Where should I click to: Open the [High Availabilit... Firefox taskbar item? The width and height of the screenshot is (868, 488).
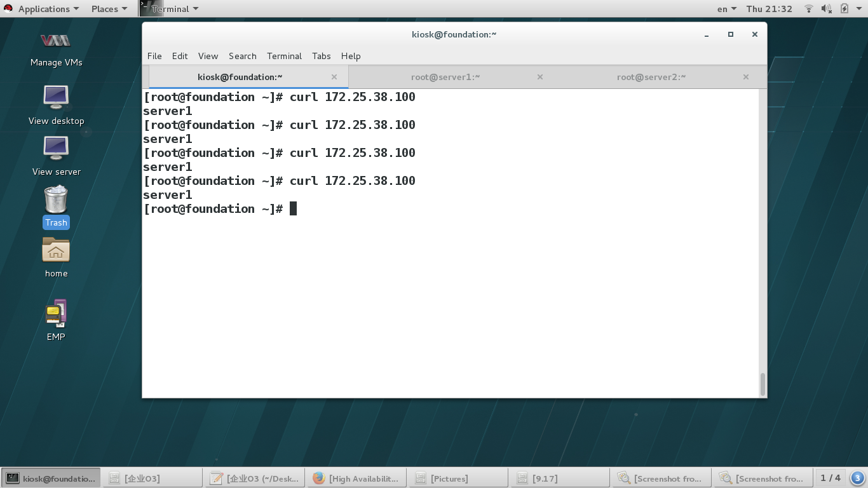pyautogui.click(x=356, y=478)
